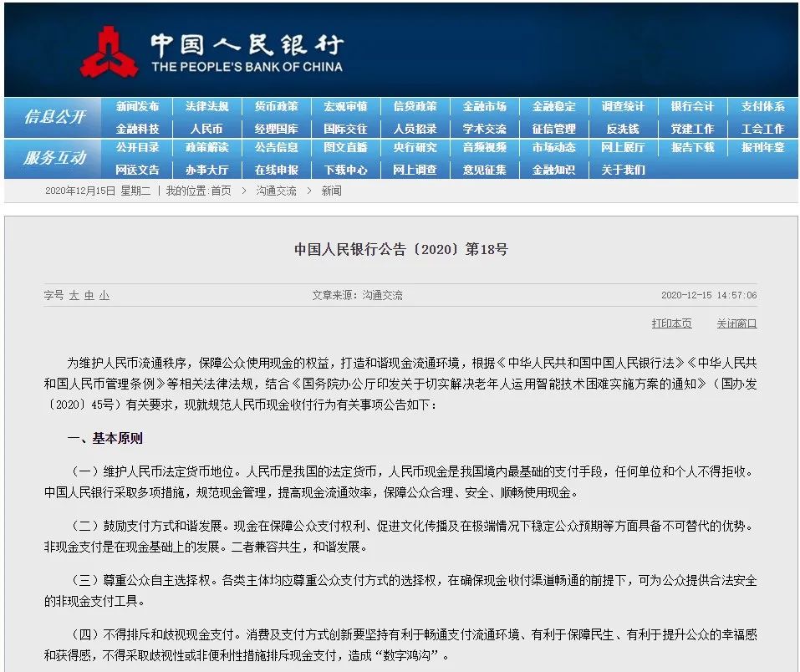Viewport: 800px width, 672px height.
Task: Click the 关闭窗口 close window link
Action: 736,323
